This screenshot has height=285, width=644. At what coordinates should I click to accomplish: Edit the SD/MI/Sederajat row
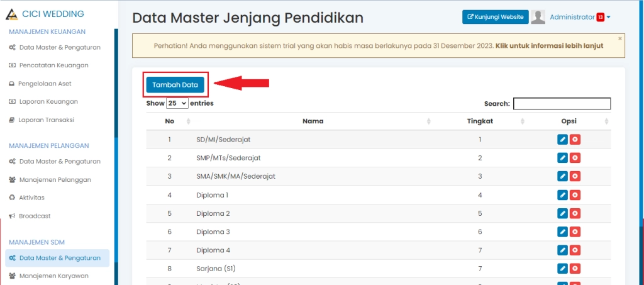pos(563,140)
